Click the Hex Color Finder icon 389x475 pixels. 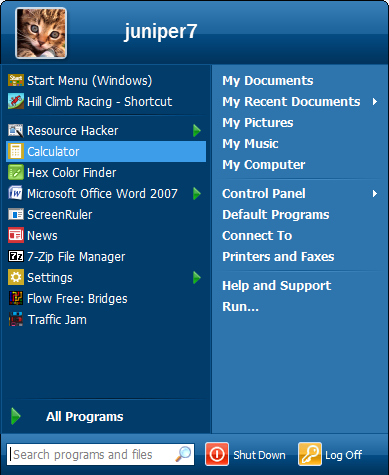(16, 172)
